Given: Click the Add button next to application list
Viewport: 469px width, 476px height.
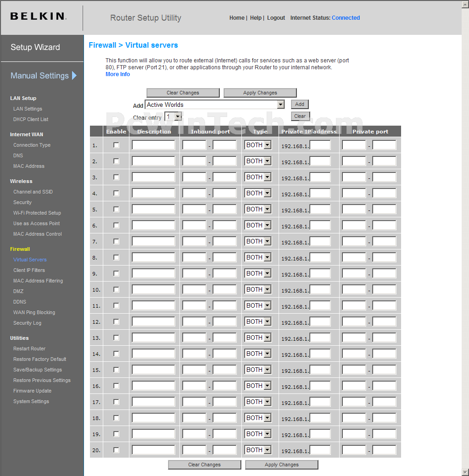Looking at the screenshot, I should pos(300,104).
